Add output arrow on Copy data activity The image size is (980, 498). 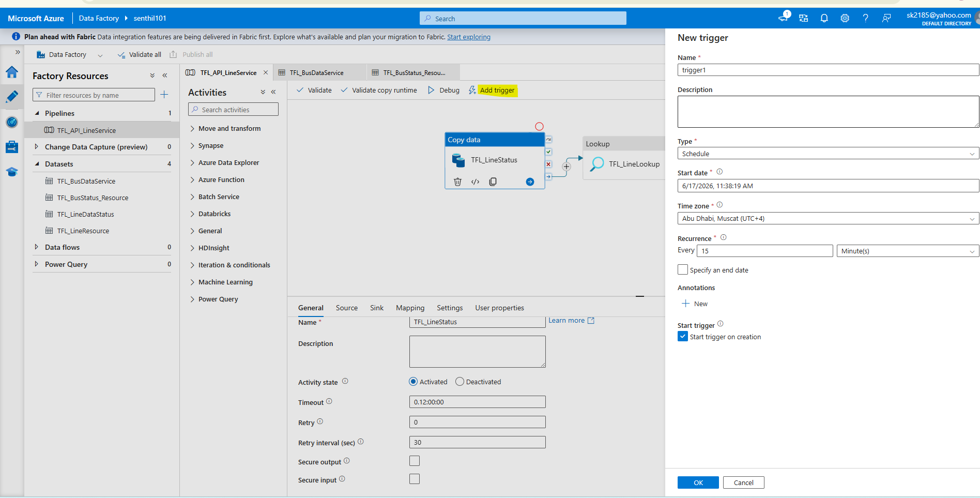coord(530,182)
